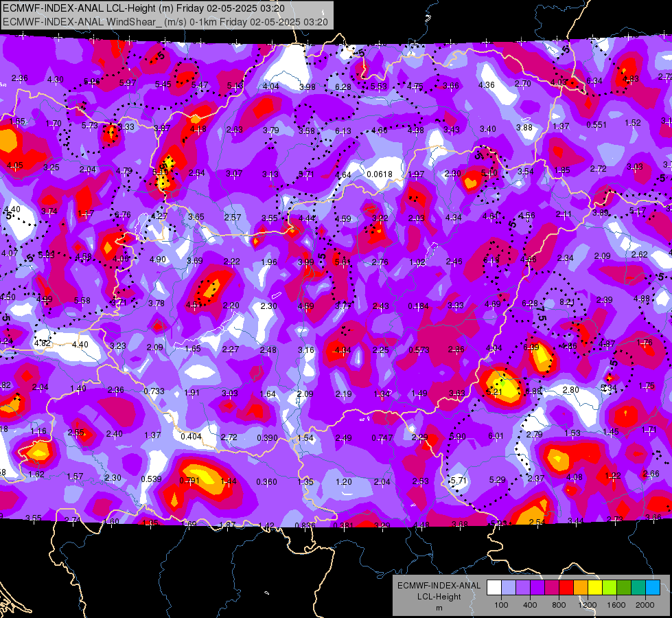Click the wind shear value 5.97
The width and height of the screenshot is (672, 618).
coord(128,83)
